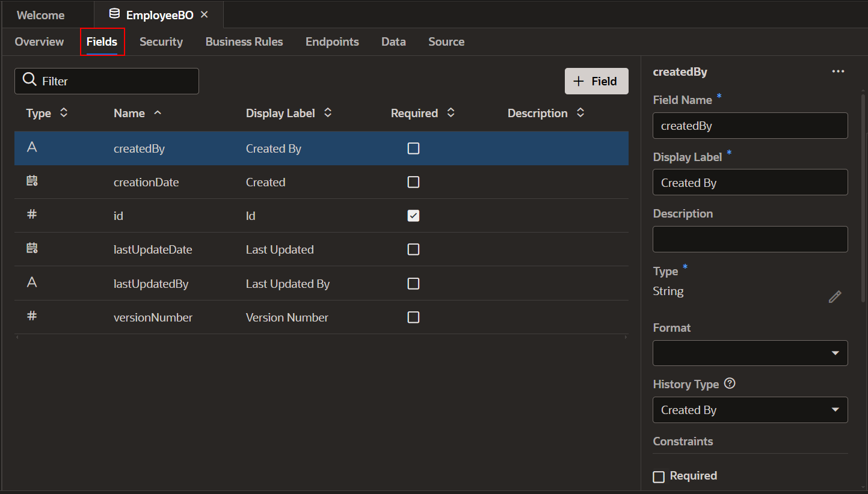Sort by the Description column

pyautogui.click(x=580, y=112)
